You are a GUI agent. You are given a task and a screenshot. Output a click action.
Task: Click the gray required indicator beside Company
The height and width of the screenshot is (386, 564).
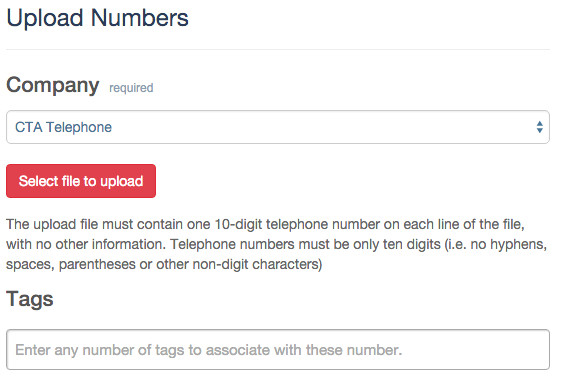pos(131,88)
